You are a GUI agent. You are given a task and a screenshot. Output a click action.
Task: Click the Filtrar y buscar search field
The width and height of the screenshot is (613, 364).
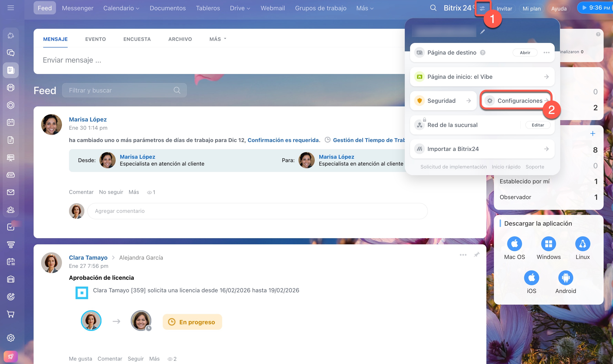(120, 90)
